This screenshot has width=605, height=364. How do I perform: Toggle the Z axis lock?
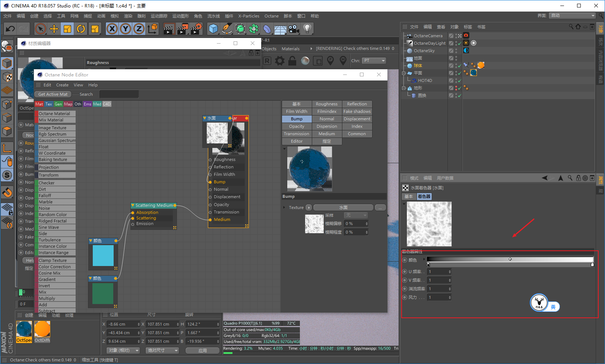pyautogui.click(x=139, y=29)
